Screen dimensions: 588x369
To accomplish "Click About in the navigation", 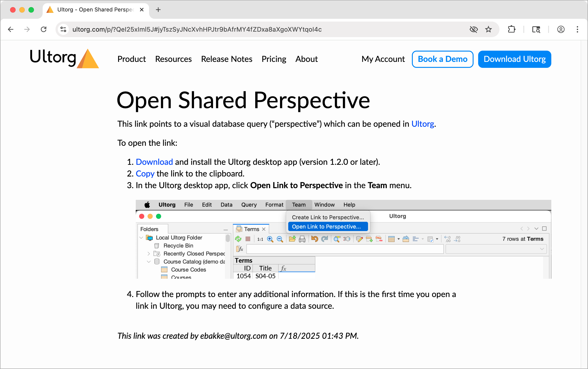I will (306, 59).
